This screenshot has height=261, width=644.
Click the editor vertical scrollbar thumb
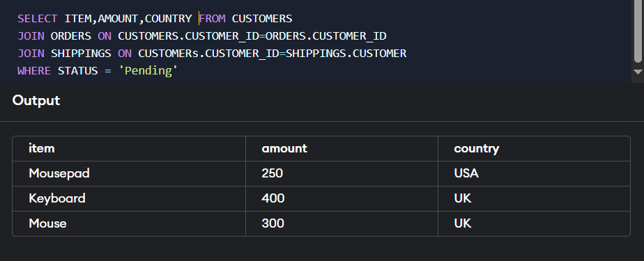click(638, 31)
